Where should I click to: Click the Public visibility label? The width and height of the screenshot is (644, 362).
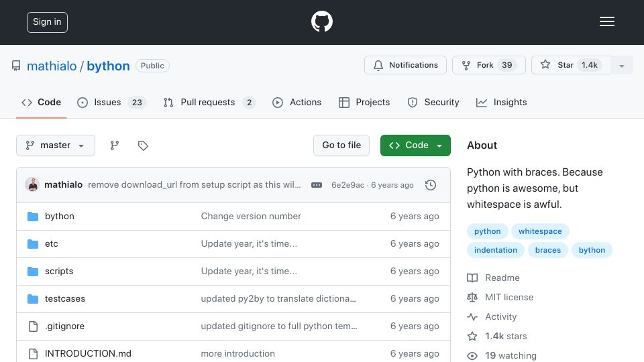pyautogui.click(x=152, y=66)
